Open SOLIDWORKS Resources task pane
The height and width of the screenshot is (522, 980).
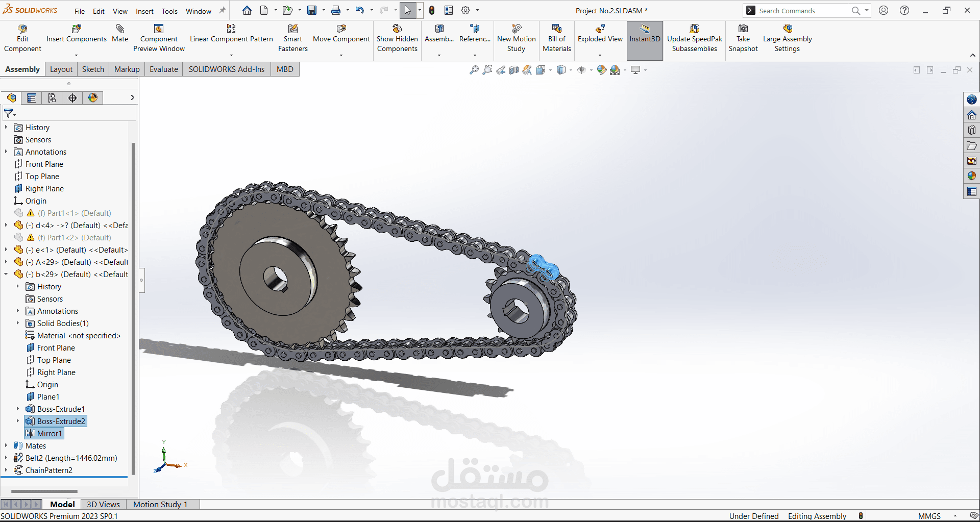tap(972, 115)
